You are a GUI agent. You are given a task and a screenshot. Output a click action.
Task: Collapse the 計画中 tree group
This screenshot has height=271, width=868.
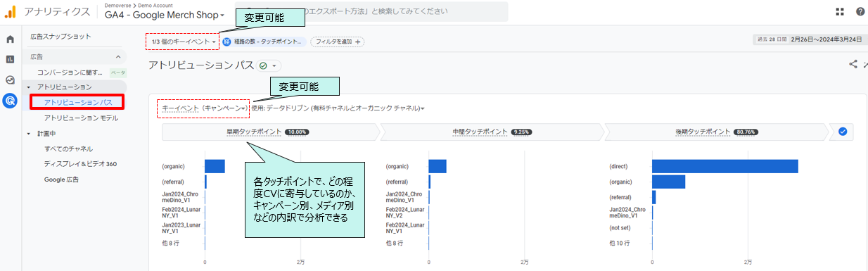pos(29,133)
